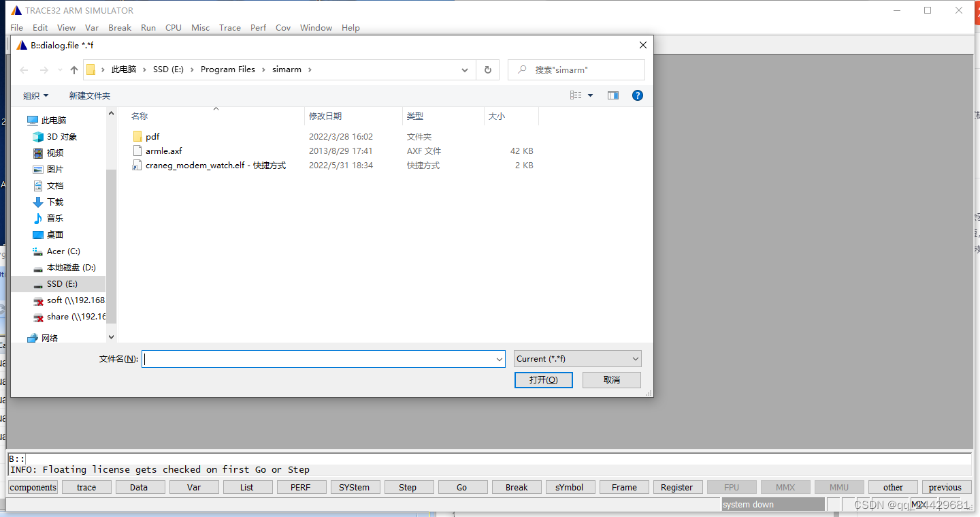The width and height of the screenshot is (980, 517).
Task: Sort by 名称 column
Action: coord(140,116)
